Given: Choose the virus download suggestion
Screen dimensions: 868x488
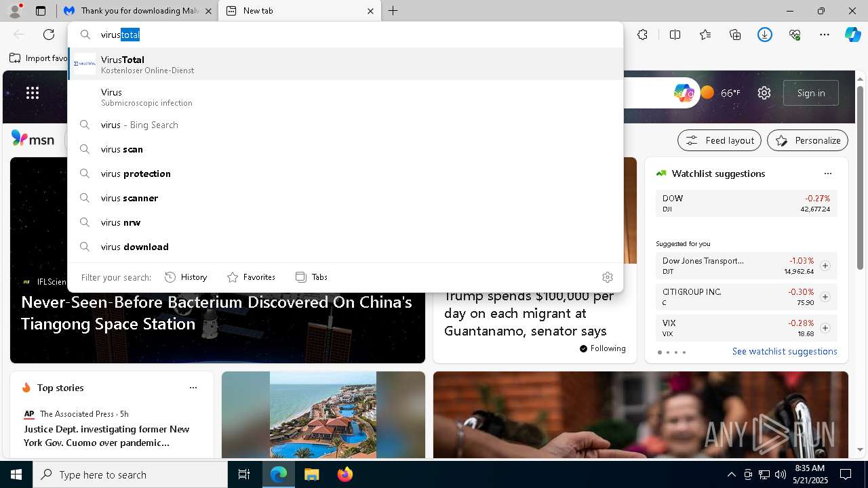Looking at the screenshot, I should pos(345,247).
